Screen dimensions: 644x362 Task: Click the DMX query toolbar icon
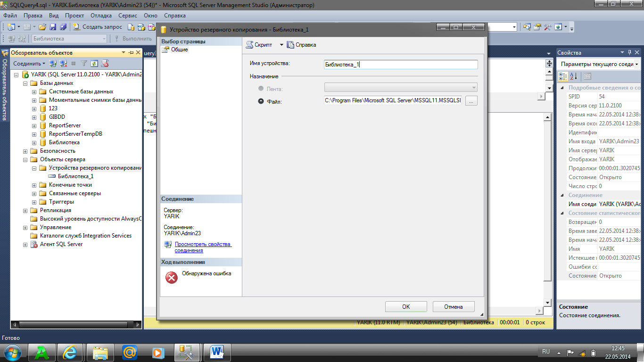152,27
